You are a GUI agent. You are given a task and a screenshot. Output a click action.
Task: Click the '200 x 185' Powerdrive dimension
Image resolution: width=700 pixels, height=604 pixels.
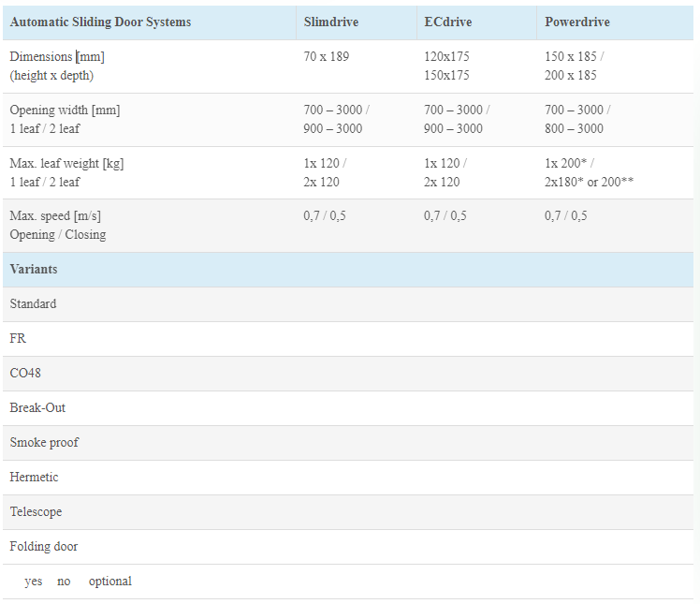pos(570,76)
